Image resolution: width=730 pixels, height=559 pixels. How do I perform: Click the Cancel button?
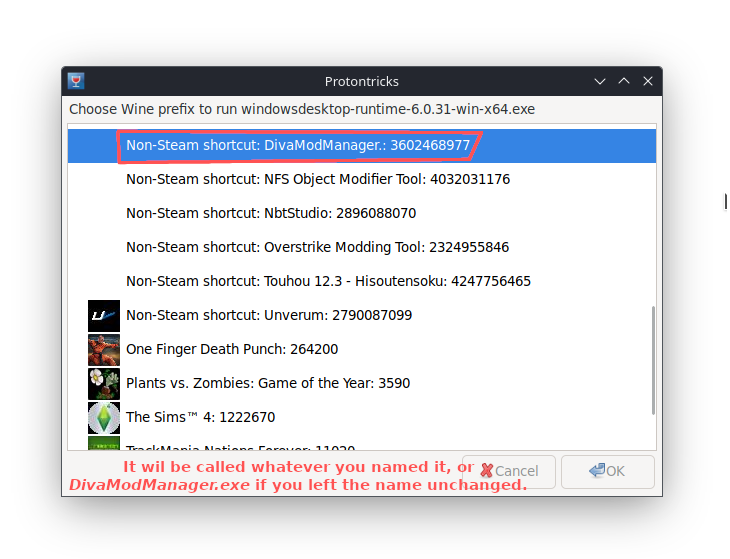click(x=509, y=471)
